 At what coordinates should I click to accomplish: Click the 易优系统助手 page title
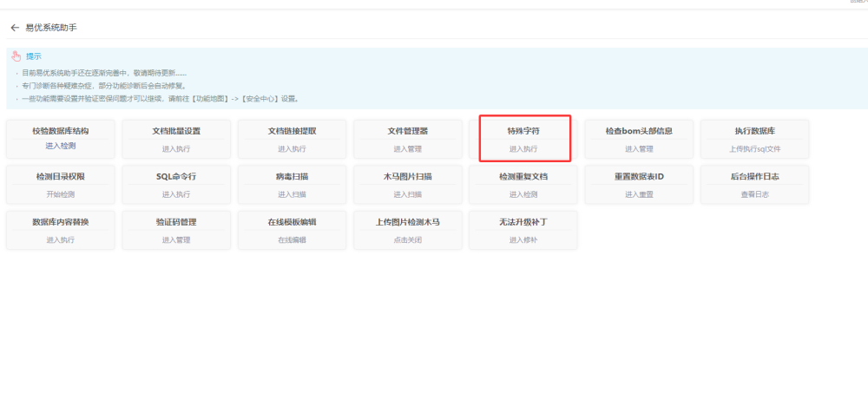pos(51,28)
